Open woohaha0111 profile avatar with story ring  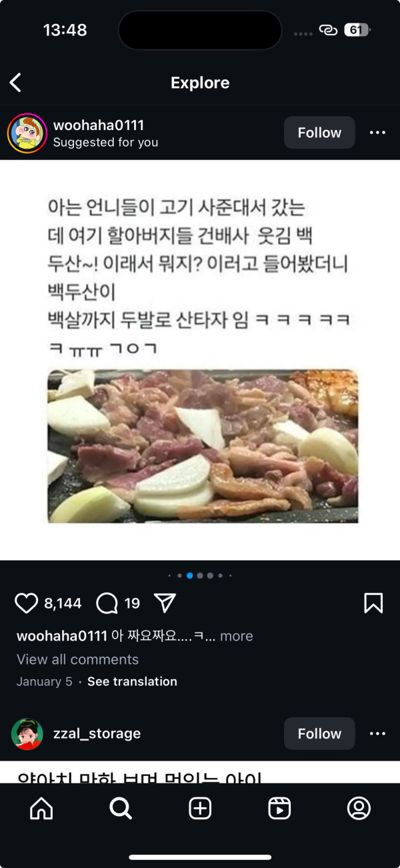click(27, 133)
